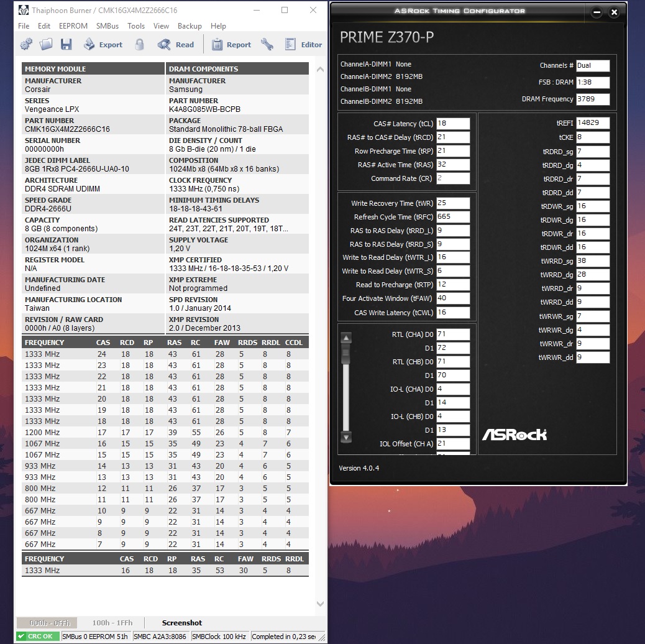Click the CAS# Latency (tCL) field
The image size is (645, 644).
click(x=453, y=124)
